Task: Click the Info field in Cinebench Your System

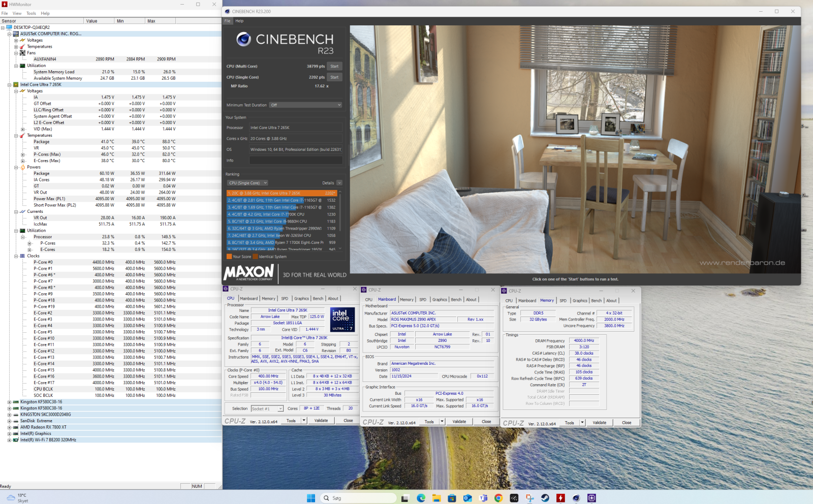Action: tap(295, 161)
